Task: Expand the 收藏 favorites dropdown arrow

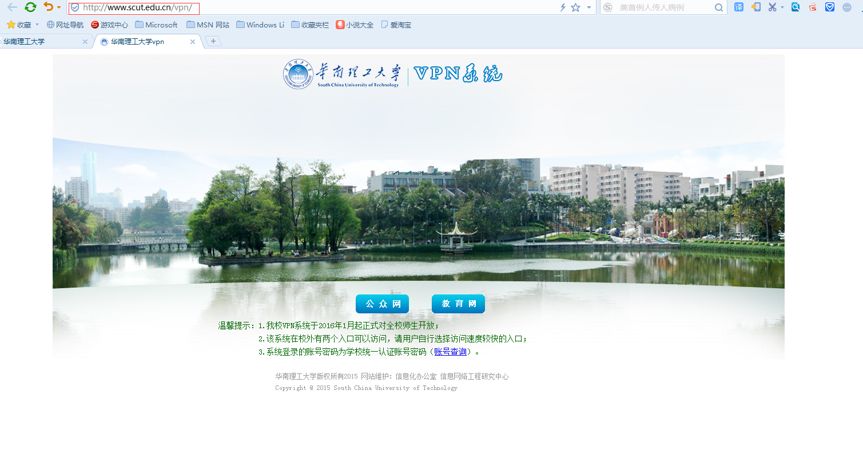Action: 37,25
